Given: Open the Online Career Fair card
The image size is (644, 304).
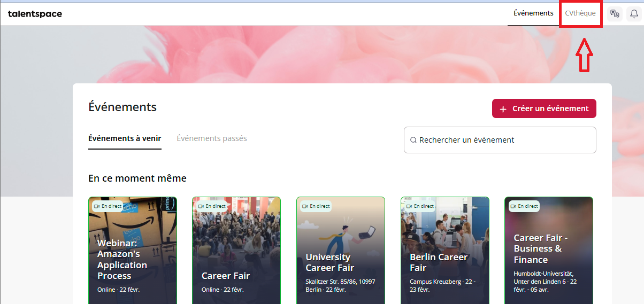Looking at the screenshot, I should point(236,250).
